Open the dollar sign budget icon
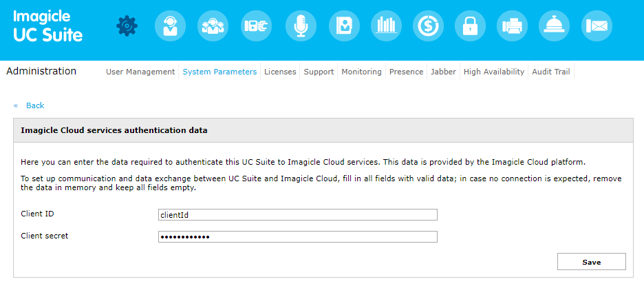644x286 pixels. click(x=428, y=25)
